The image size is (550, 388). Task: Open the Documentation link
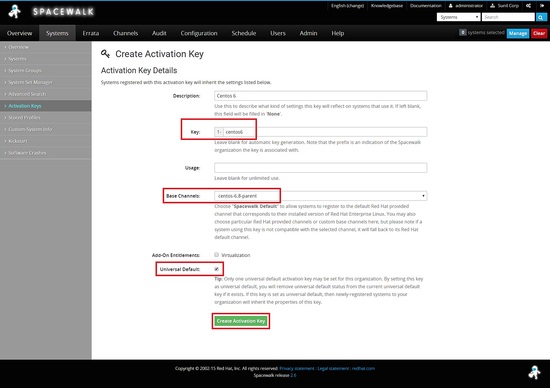(x=426, y=6)
